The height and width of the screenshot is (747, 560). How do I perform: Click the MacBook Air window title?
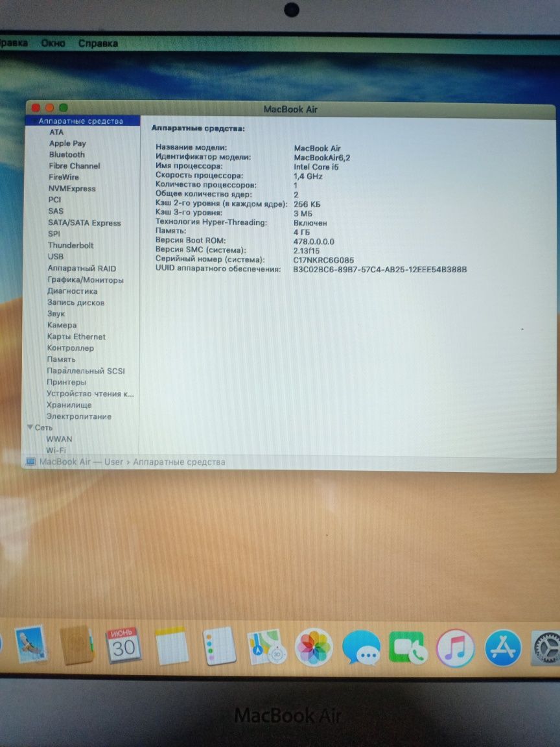coord(290,109)
